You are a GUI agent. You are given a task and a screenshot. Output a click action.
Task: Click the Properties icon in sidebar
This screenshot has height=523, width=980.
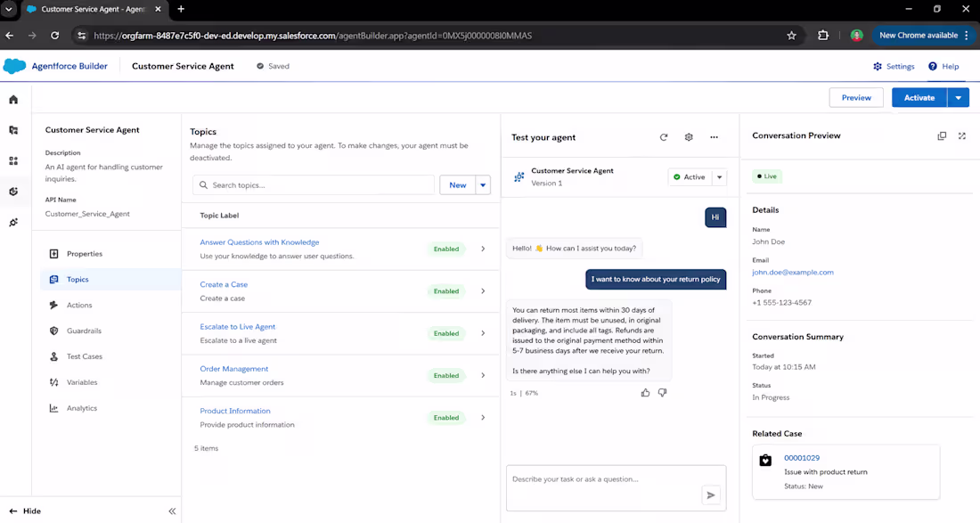click(x=53, y=254)
